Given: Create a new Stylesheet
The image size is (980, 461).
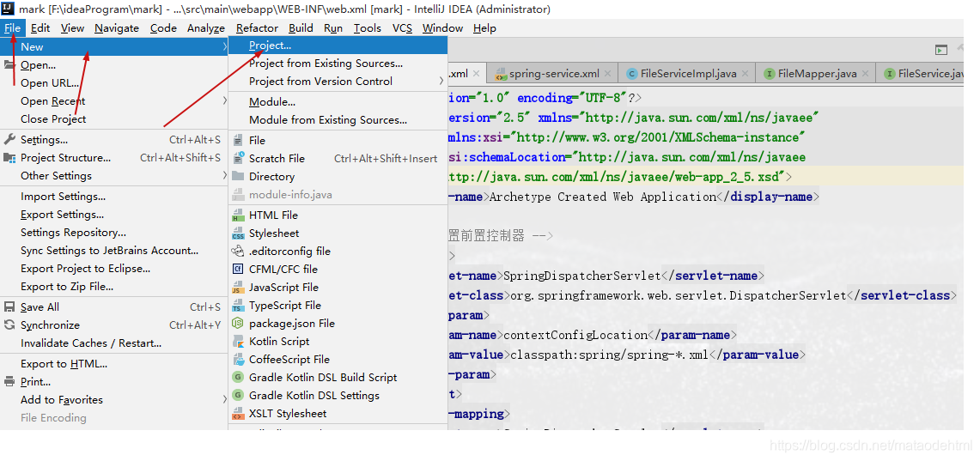Looking at the screenshot, I should (x=338, y=234).
